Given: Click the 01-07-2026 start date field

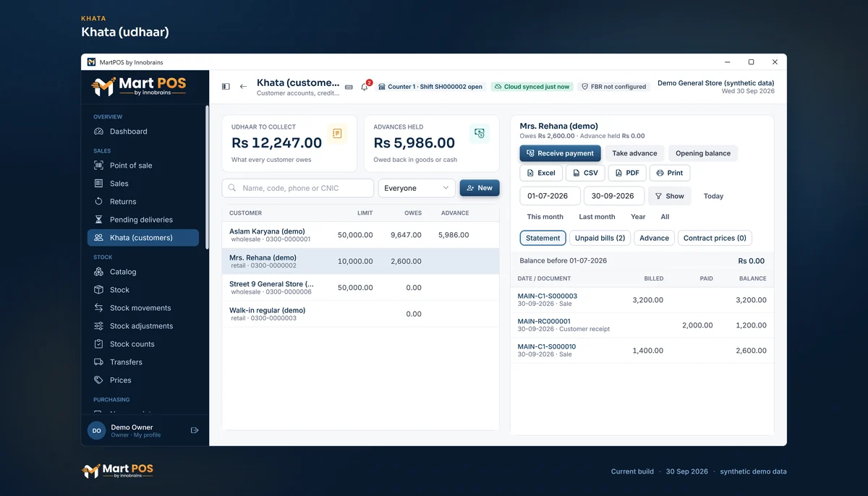Looking at the screenshot, I should click(x=550, y=196).
